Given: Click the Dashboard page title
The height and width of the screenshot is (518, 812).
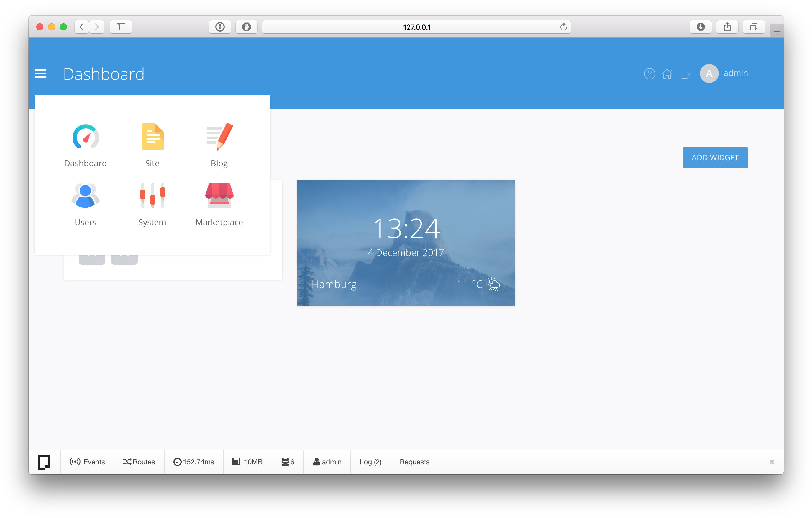Looking at the screenshot, I should [104, 74].
